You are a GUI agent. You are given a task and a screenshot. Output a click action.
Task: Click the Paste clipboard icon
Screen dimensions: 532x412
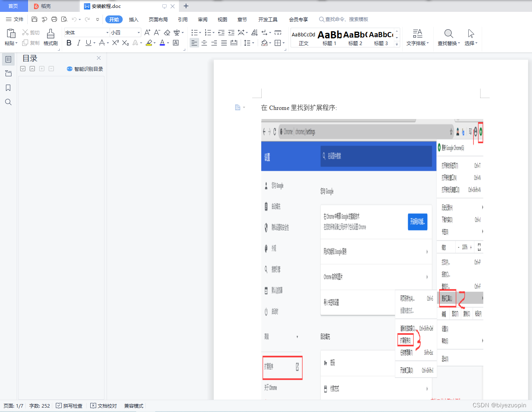[x=11, y=33]
